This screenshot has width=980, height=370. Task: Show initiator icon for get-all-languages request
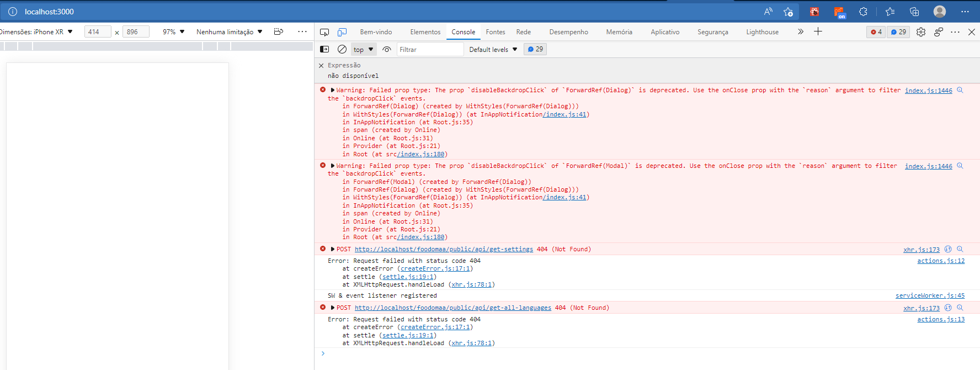[948, 308]
